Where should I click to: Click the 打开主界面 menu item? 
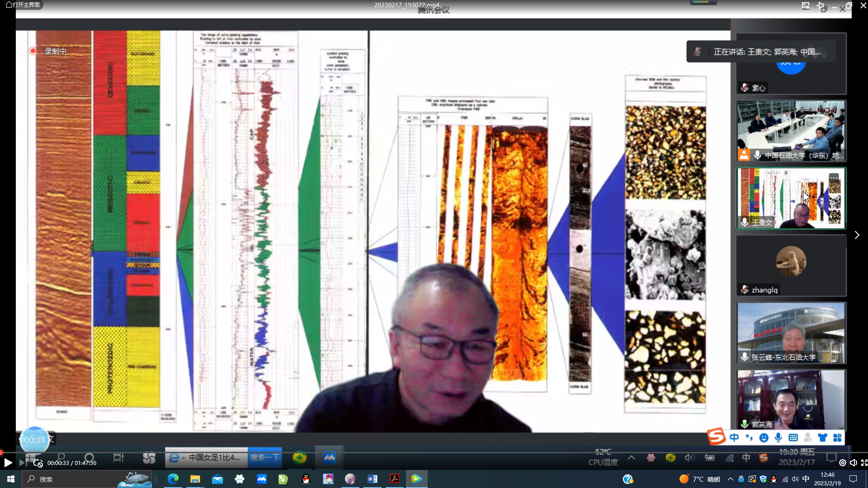click(x=23, y=5)
